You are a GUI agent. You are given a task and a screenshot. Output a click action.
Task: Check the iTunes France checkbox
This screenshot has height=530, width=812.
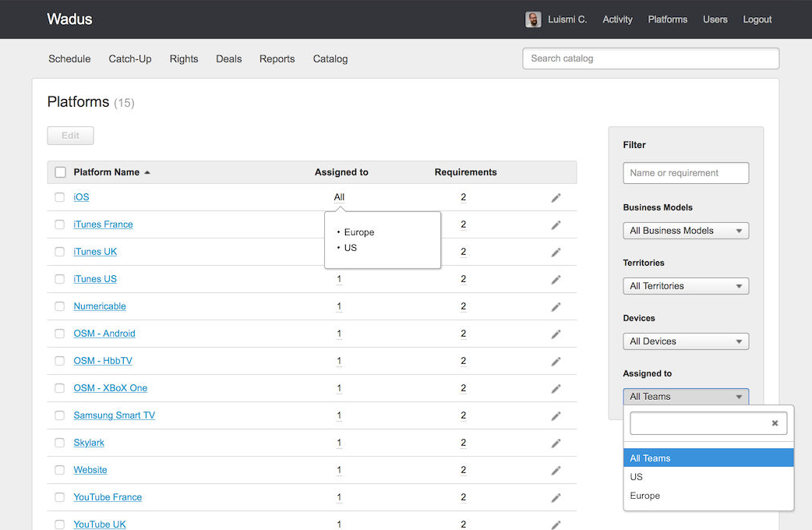[x=59, y=224]
